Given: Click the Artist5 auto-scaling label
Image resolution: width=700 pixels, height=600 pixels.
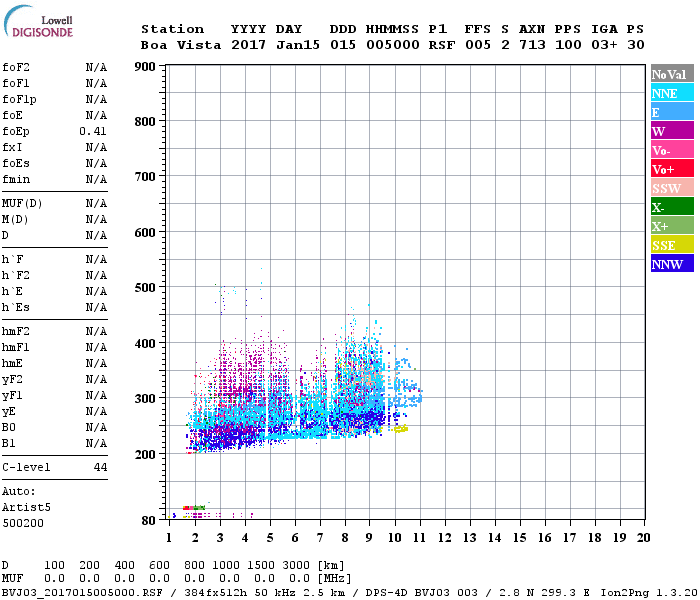Looking at the screenshot, I should 25,507.
